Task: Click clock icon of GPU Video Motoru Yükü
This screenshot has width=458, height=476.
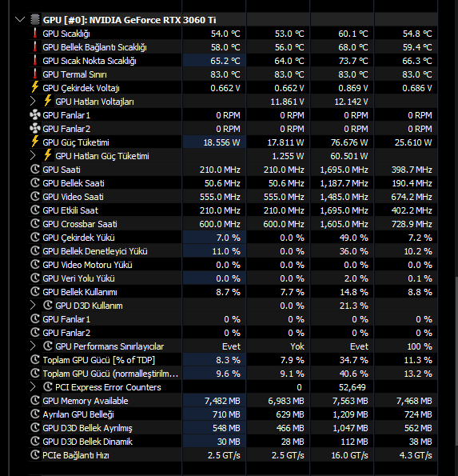Action: [x=35, y=265]
